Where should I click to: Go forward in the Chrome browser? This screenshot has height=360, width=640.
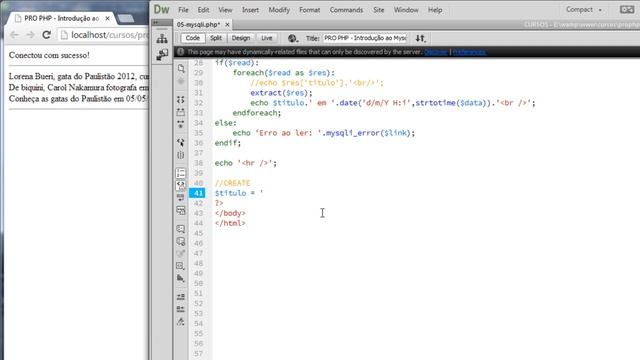[30, 35]
